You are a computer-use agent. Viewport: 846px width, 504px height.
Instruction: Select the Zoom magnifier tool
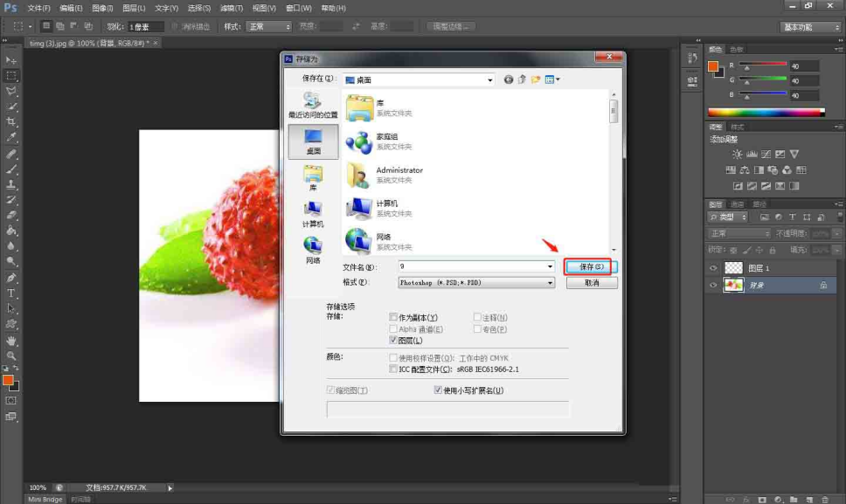pos(11,356)
